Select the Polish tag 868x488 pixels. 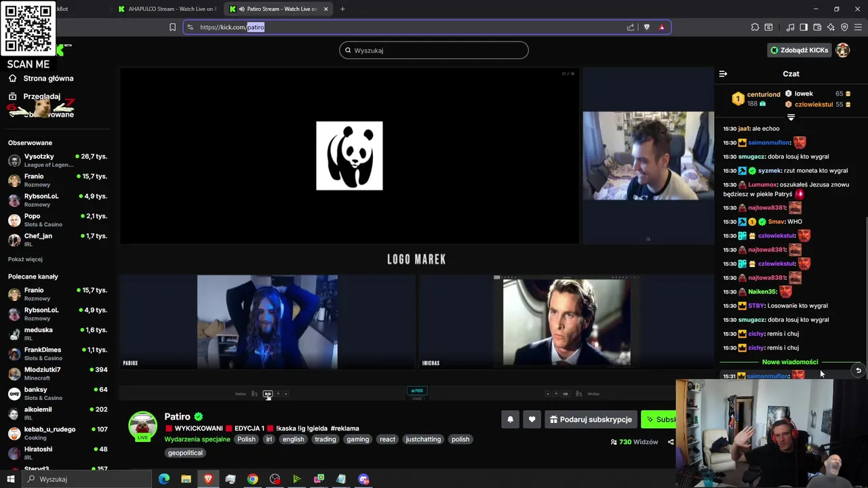click(x=246, y=439)
